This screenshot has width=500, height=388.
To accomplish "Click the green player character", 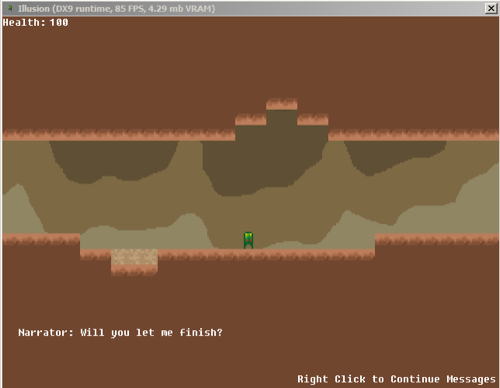I will (248, 240).
